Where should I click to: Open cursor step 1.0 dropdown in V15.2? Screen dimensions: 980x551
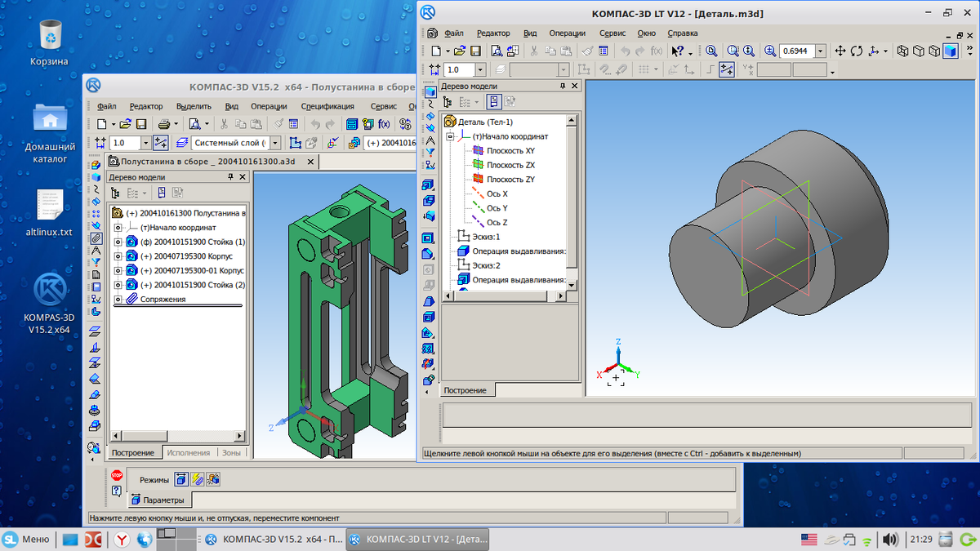coord(145,143)
